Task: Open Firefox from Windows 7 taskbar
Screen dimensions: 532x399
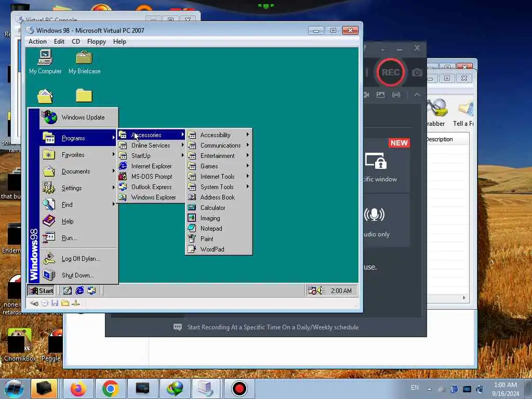Action: pyautogui.click(x=78, y=389)
